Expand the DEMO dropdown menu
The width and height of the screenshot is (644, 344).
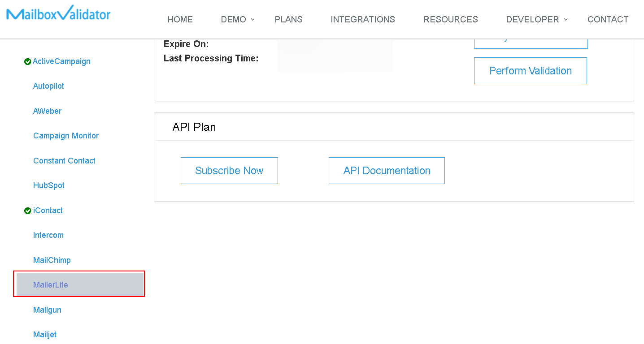pos(233,19)
